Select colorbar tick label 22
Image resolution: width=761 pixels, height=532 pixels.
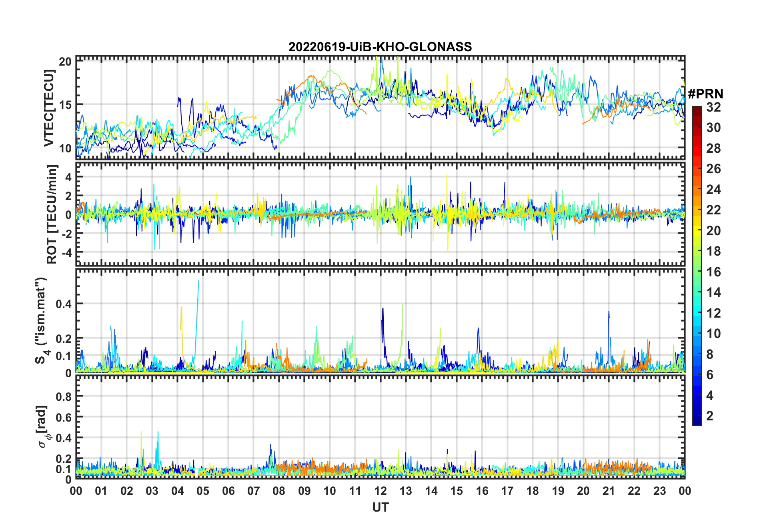[x=713, y=210]
